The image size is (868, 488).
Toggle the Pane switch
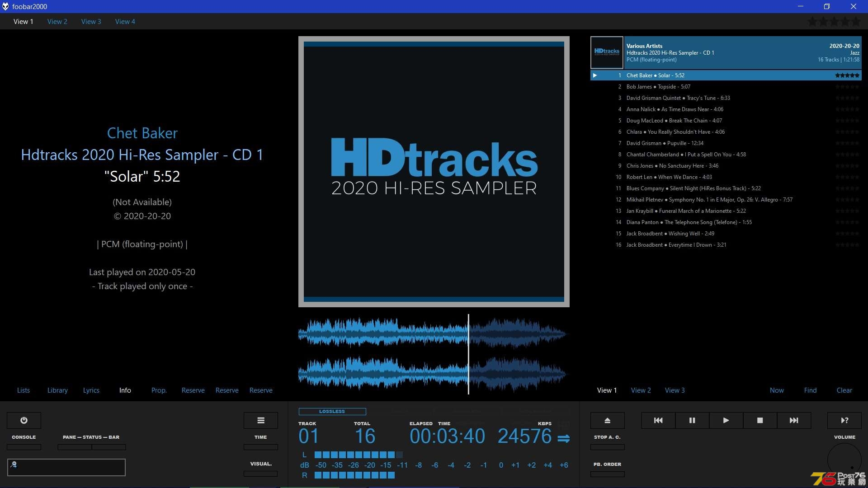[75, 447]
